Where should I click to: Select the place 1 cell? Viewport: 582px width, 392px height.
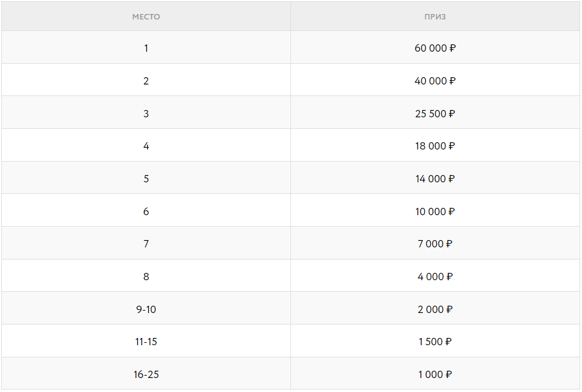pyautogui.click(x=146, y=48)
